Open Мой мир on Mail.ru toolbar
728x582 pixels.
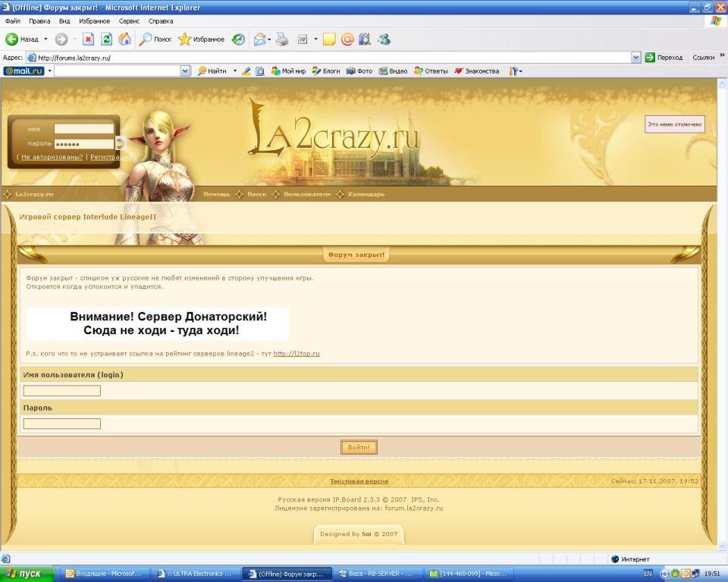click(x=288, y=71)
